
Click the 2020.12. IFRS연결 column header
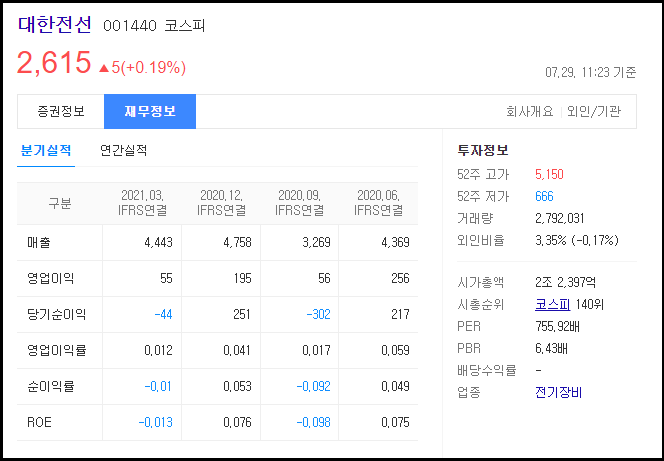(221, 203)
